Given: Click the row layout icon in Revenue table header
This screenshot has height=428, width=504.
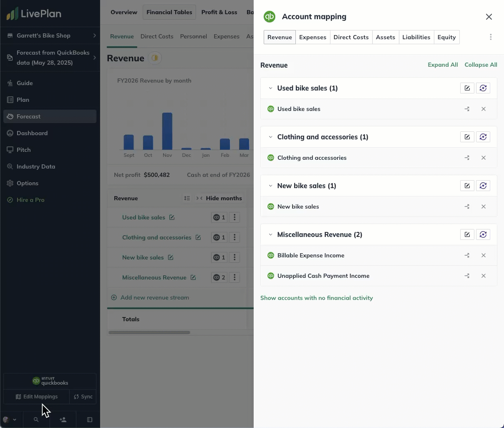Looking at the screenshot, I should point(187,198).
